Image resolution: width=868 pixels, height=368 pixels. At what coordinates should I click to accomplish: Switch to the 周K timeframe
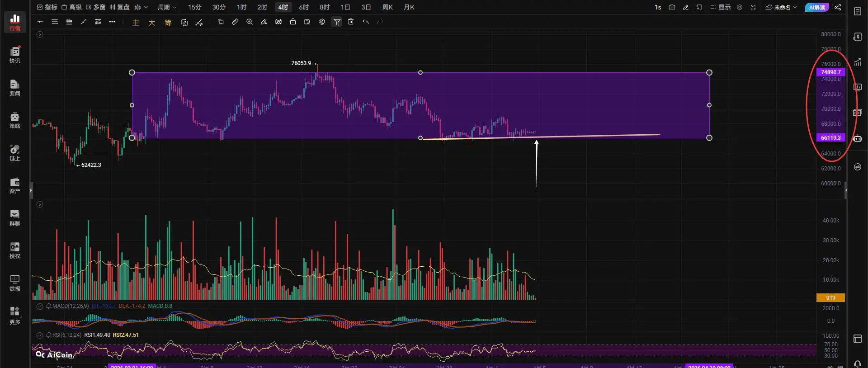point(387,7)
